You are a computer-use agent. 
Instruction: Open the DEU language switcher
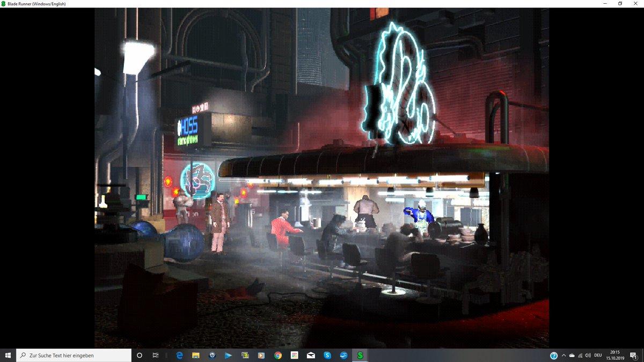598,355
